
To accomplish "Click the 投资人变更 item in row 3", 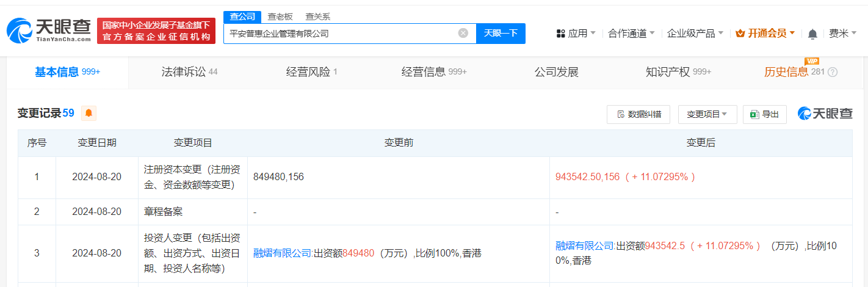I will (193, 253).
